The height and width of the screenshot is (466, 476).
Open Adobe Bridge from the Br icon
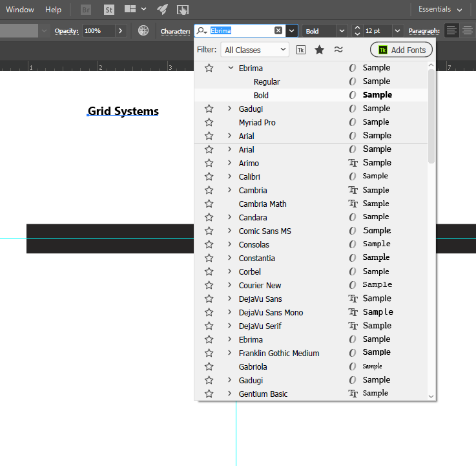86,10
